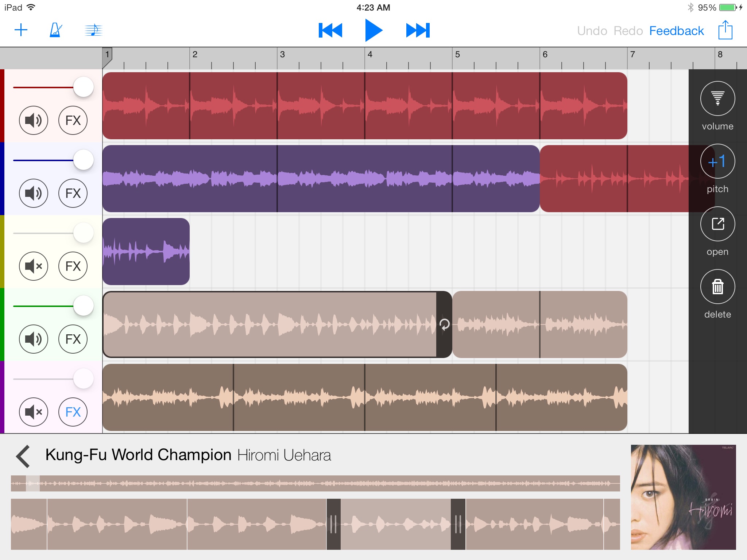Delete the selected clip with trash icon

717,287
